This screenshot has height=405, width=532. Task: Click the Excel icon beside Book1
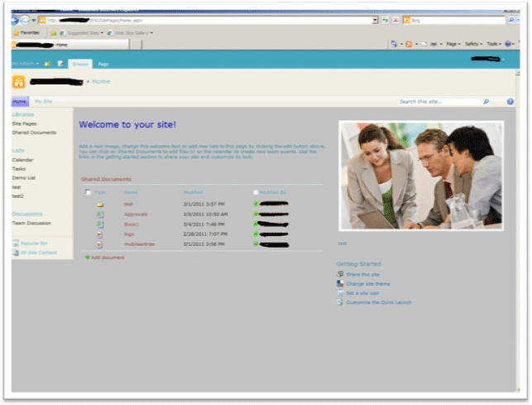pyautogui.click(x=100, y=224)
